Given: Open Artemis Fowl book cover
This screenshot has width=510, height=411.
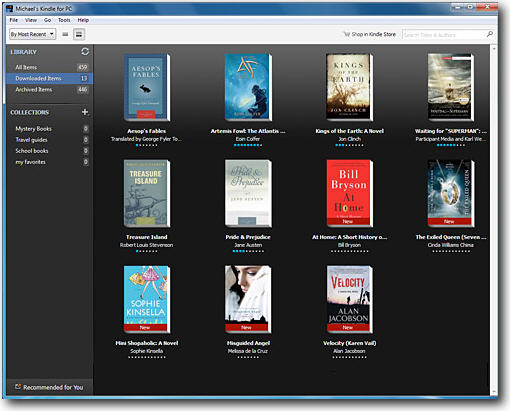Looking at the screenshot, I should pyautogui.click(x=248, y=87).
